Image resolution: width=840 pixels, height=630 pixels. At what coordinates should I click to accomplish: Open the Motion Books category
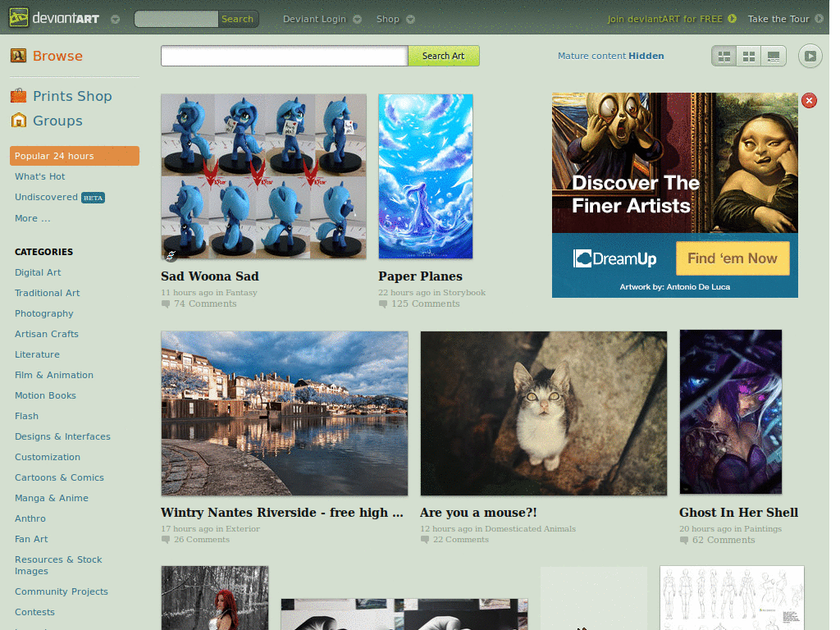point(46,395)
